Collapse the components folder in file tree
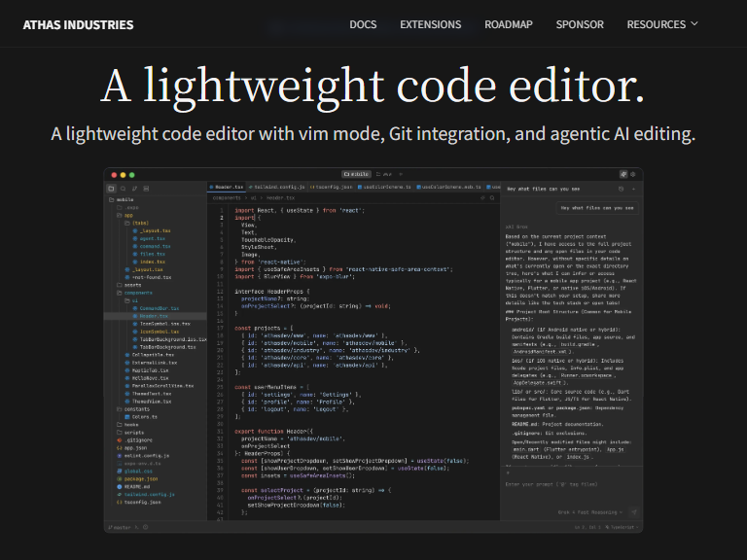This screenshot has height=560, width=747. pyautogui.click(x=138, y=293)
